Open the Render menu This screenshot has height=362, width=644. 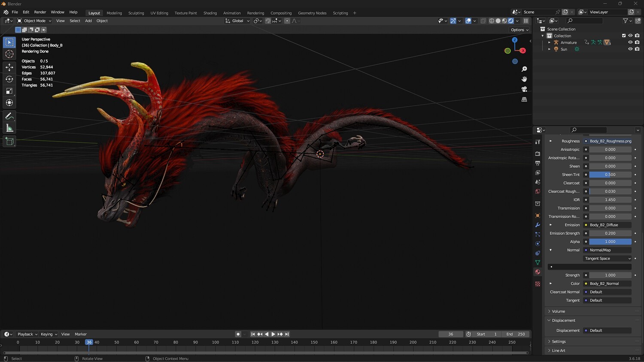click(x=40, y=12)
